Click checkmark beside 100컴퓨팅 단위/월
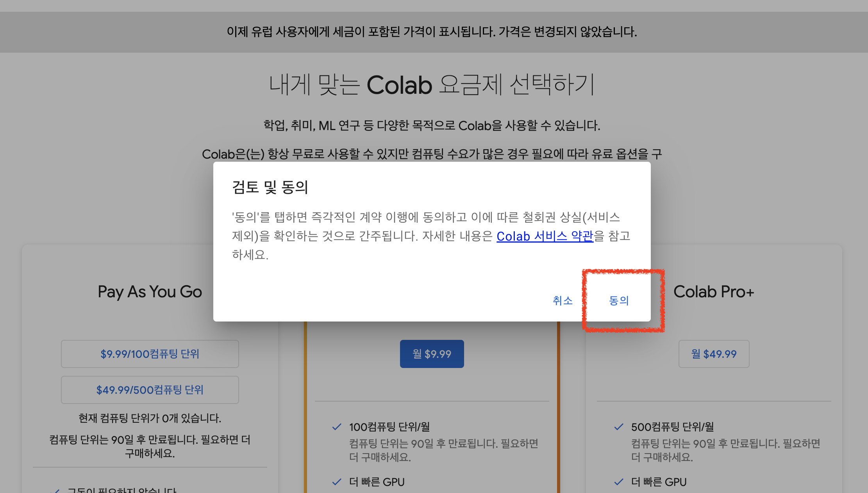The image size is (868, 493). (x=336, y=427)
